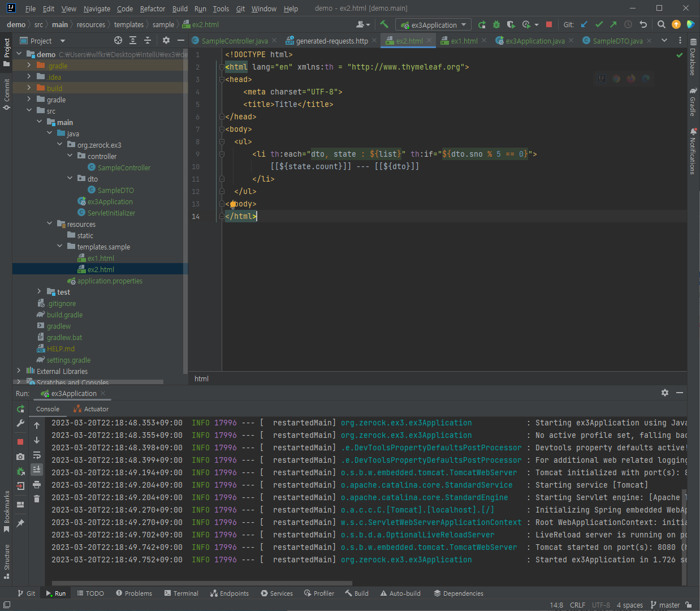Open Search Everywhere magnifier icon
The image size is (700, 611).
662,24
